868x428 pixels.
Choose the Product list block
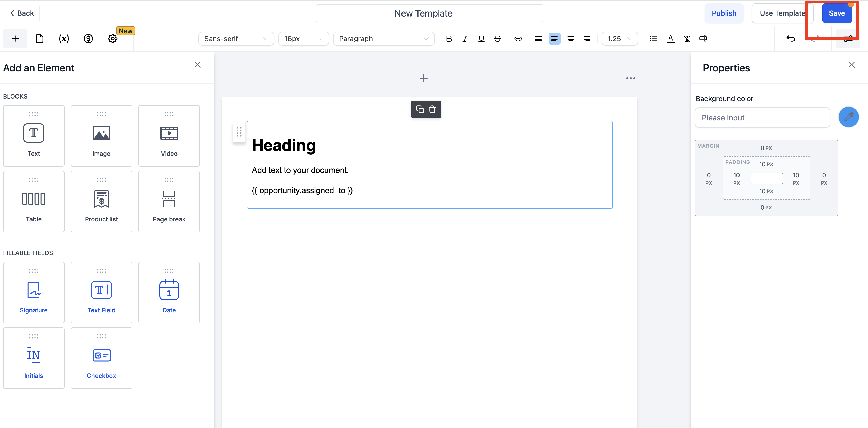(101, 201)
